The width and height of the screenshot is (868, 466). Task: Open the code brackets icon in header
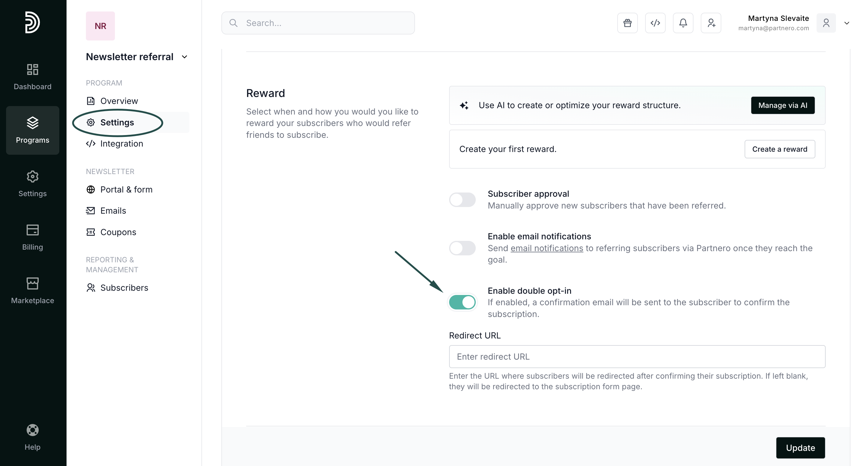655,23
